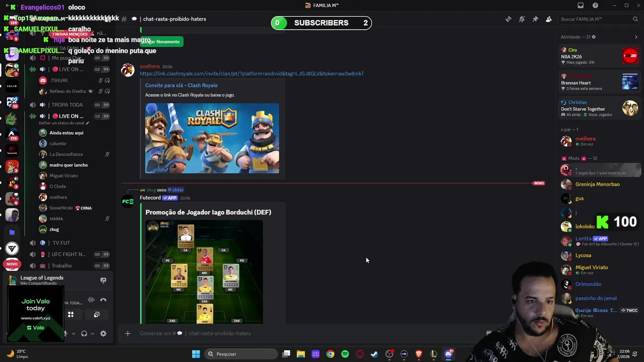Click the Buscar FAMILIA M search field
The image size is (644, 362).
tap(599, 19)
